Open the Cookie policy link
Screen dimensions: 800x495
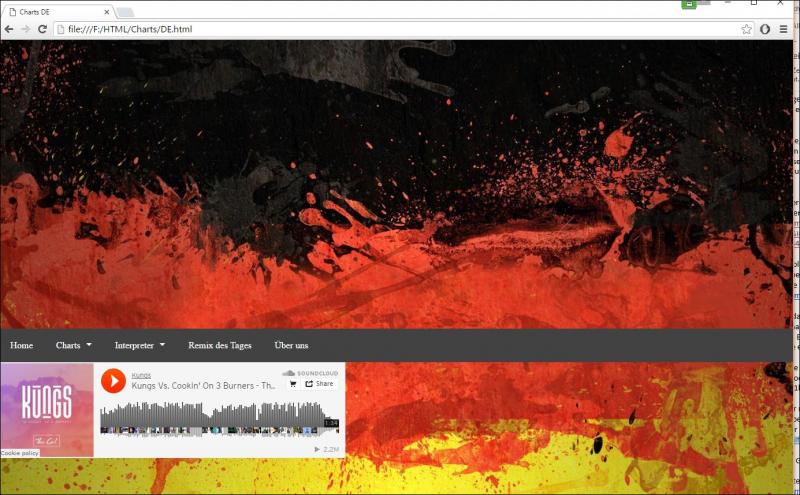pos(20,453)
